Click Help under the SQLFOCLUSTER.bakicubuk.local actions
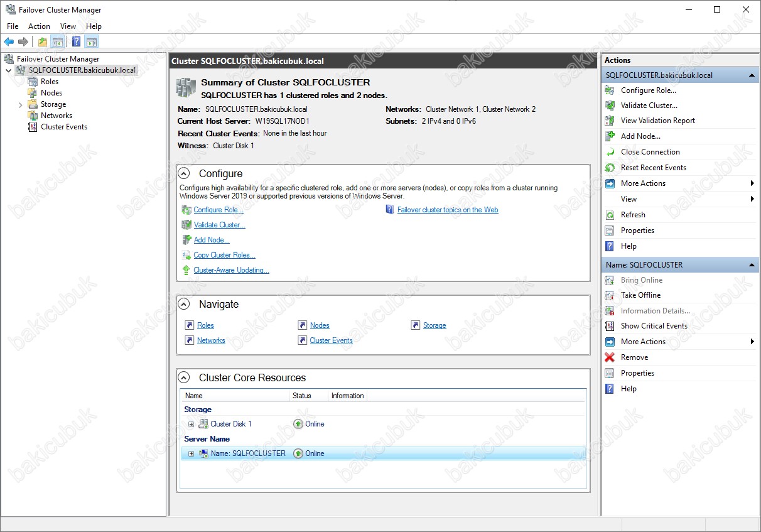The width and height of the screenshot is (761, 532). pyautogui.click(x=629, y=246)
